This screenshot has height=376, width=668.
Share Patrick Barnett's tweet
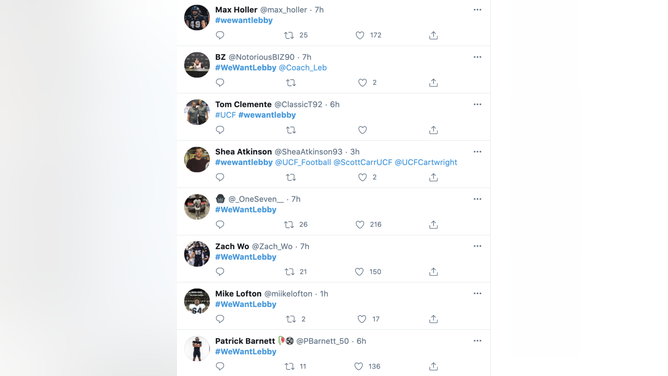tap(433, 366)
